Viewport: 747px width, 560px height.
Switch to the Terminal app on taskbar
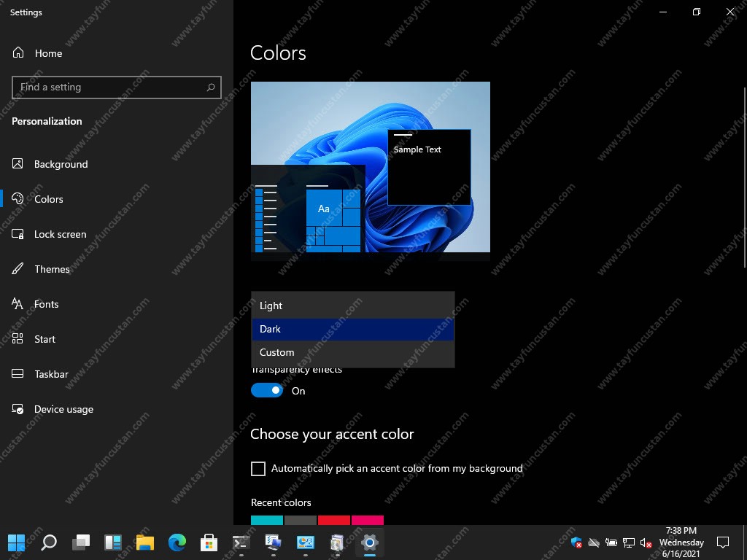pyautogui.click(x=241, y=542)
